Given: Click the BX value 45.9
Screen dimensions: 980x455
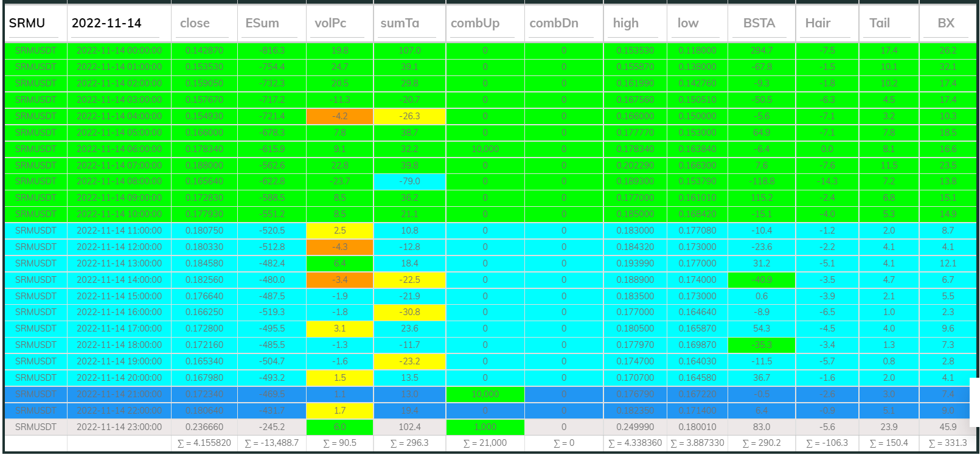Looking at the screenshot, I should click(948, 427).
